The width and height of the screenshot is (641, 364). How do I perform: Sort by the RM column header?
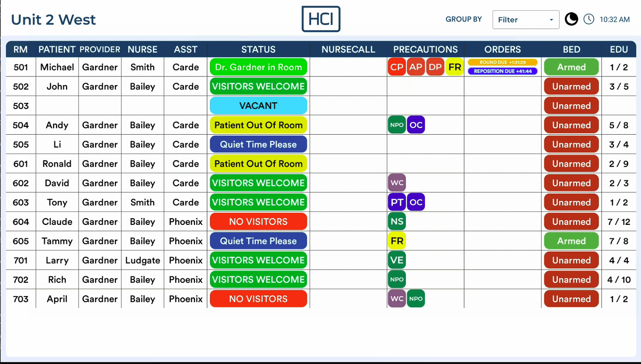click(20, 50)
